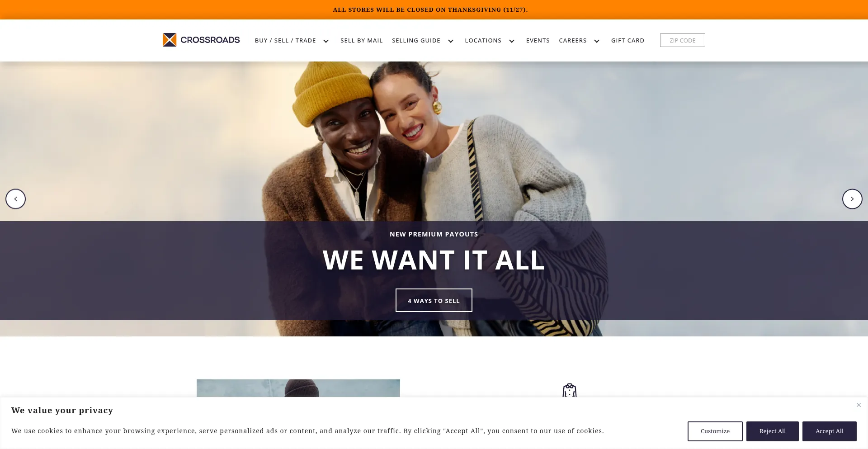Reject all cookies
The image size is (868, 449).
coord(773,431)
